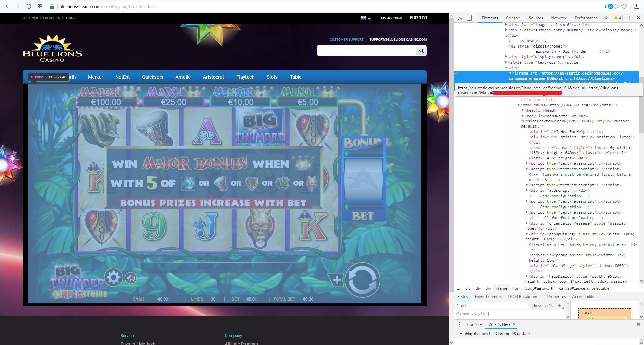This screenshot has width=644, height=345.
Task: Open the game settings gear icon
Action: [114, 277]
